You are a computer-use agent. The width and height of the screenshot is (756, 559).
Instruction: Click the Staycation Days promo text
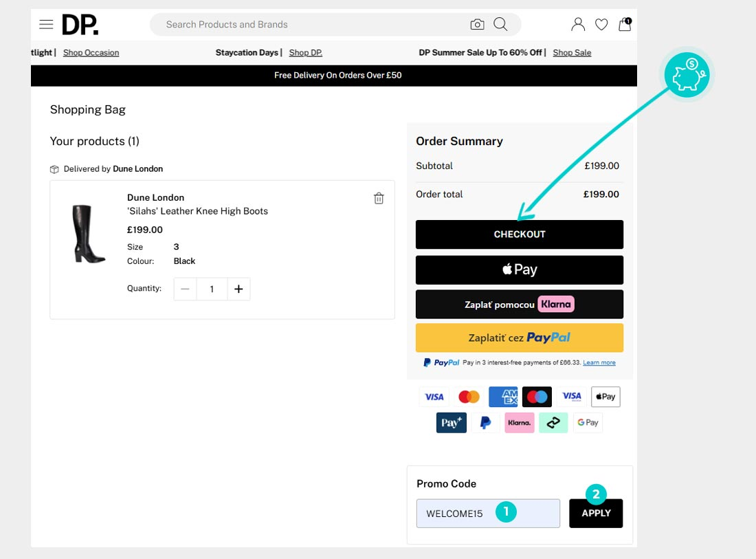(x=247, y=52)
